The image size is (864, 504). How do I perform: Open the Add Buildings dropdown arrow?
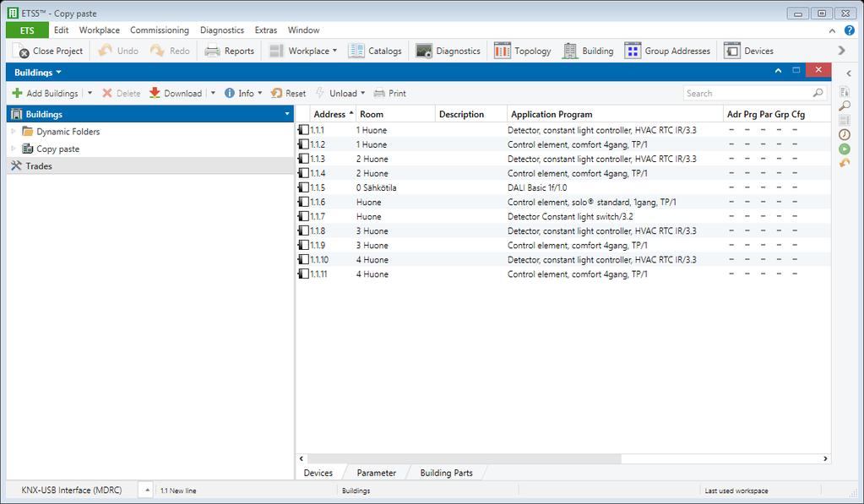click(90, 93)
